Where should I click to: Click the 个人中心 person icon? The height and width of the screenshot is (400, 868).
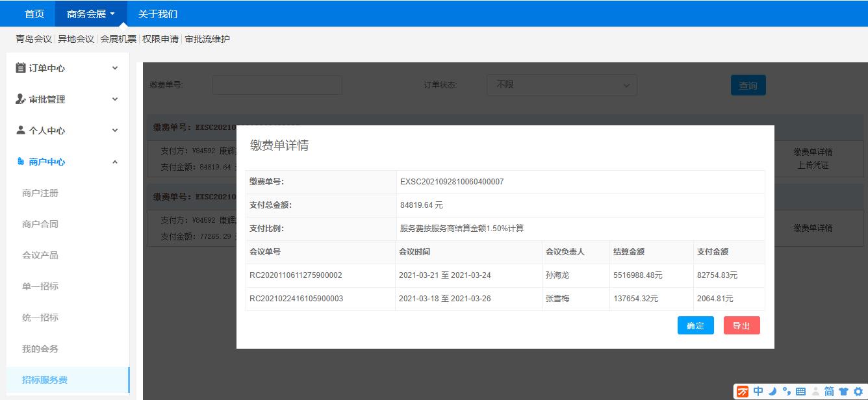tap(21, 131)
